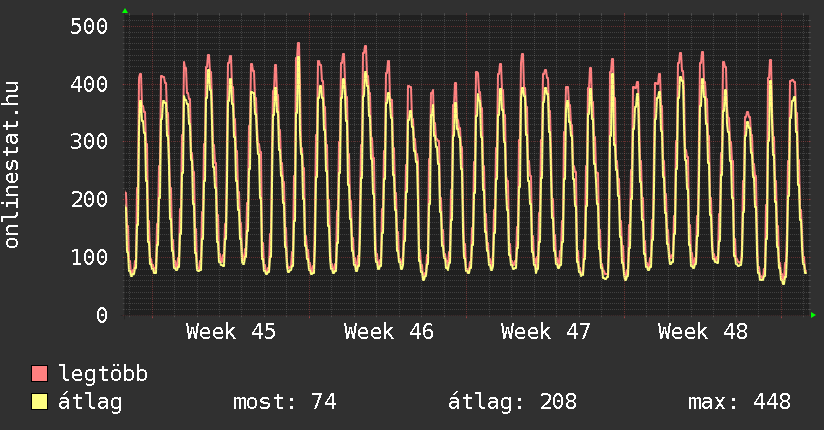This screenshot has height=430, width=824.
Task: Click the Week 47 axis label
Action: pyautogui.click(x=546, y=332)
